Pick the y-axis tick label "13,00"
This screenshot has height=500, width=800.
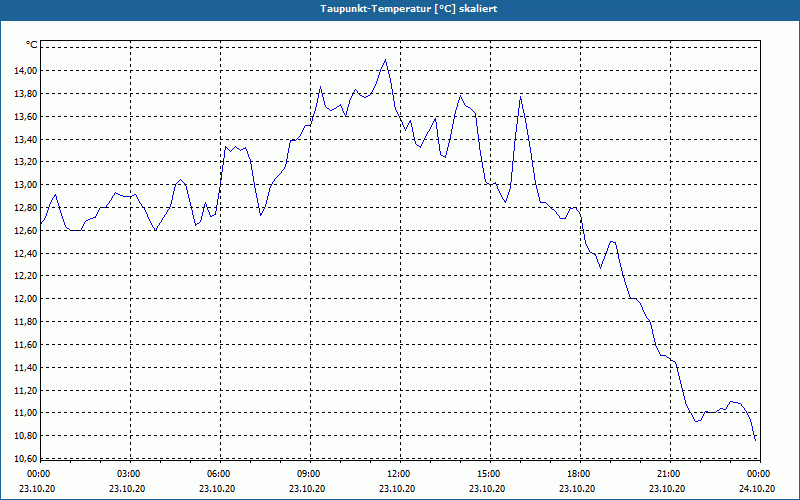pos(26,185)
